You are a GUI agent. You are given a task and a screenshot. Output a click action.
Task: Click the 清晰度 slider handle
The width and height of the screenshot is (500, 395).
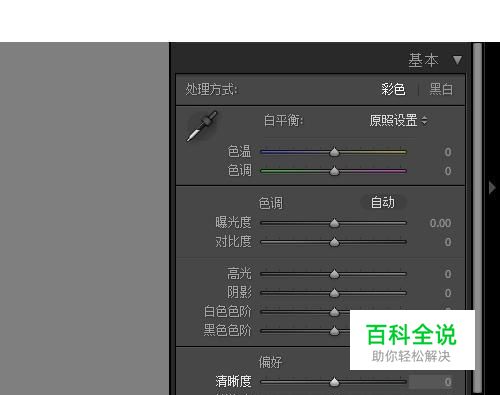pyautogui.click(x=334, y=382)
